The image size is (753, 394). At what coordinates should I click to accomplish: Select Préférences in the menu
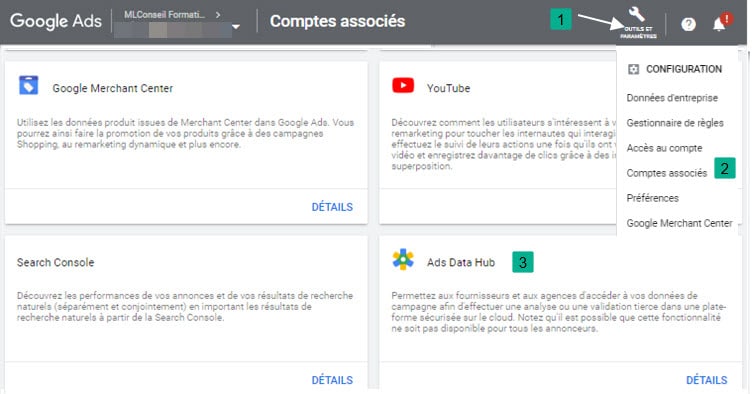652,198
